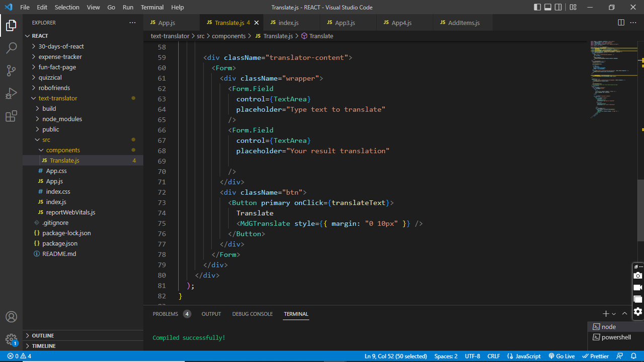Click the new terminal plus icon
644x362 pixels.
tap(606, 313)
